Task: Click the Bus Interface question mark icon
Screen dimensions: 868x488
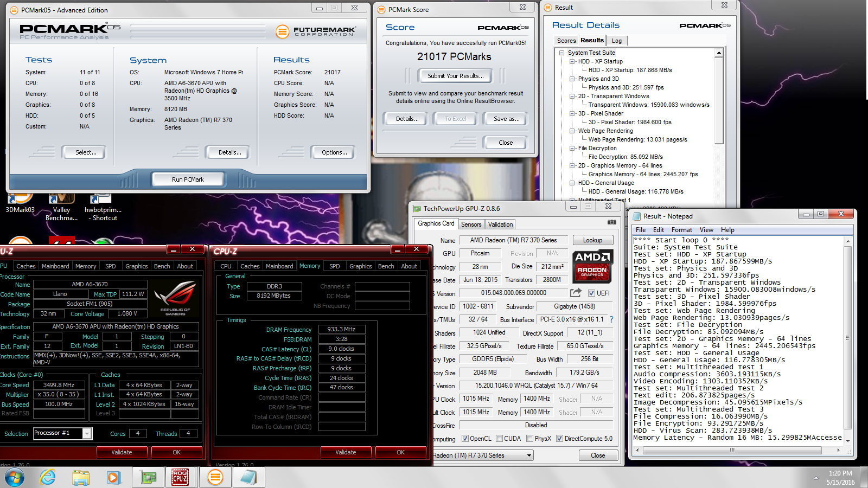Action: click(x=611, y=319)
